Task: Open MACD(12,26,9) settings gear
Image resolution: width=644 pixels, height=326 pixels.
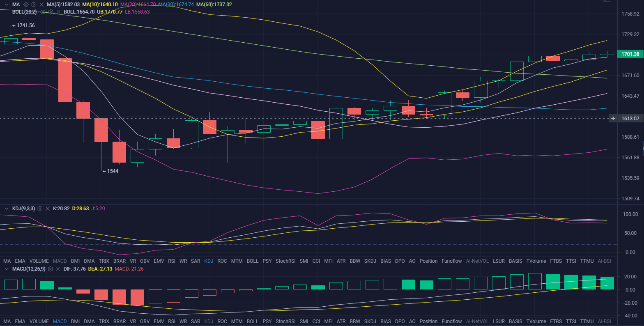Action: (x=50, y=269)
